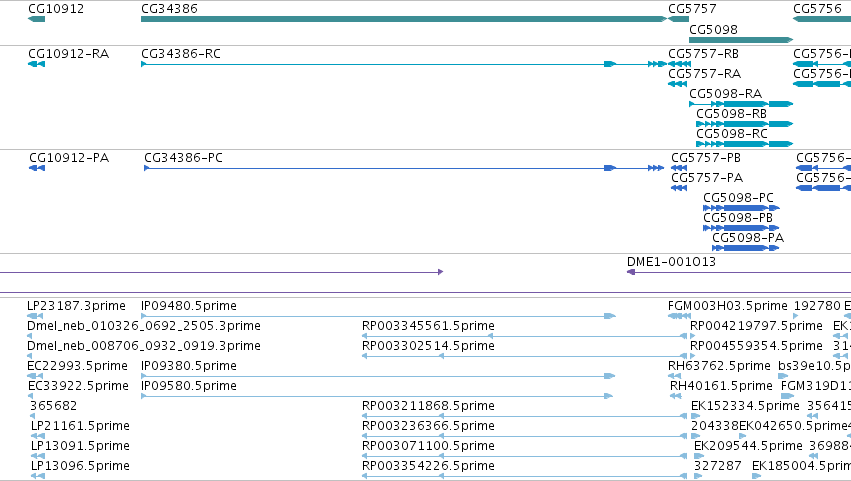This screenshot has height=481, width=851.
Task: Select the DME1-001013 purple feature arrow
Action: tap(739, 272)
